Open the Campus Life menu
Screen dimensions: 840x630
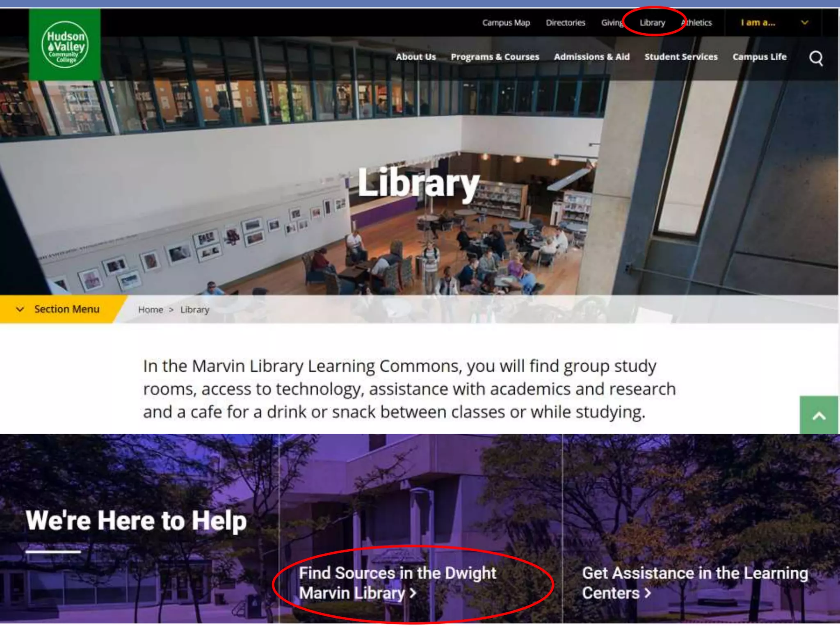pos(759,57)
